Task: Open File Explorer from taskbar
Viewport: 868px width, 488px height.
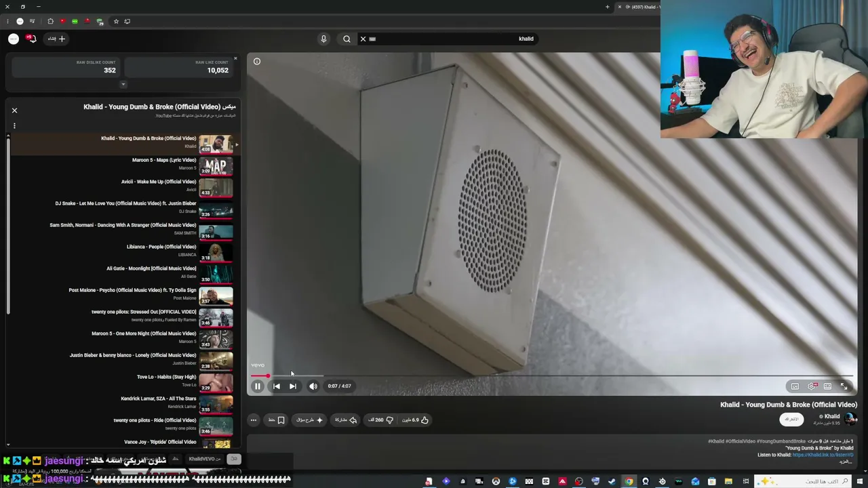Action: pyautogui.click(x=728, y=482)
